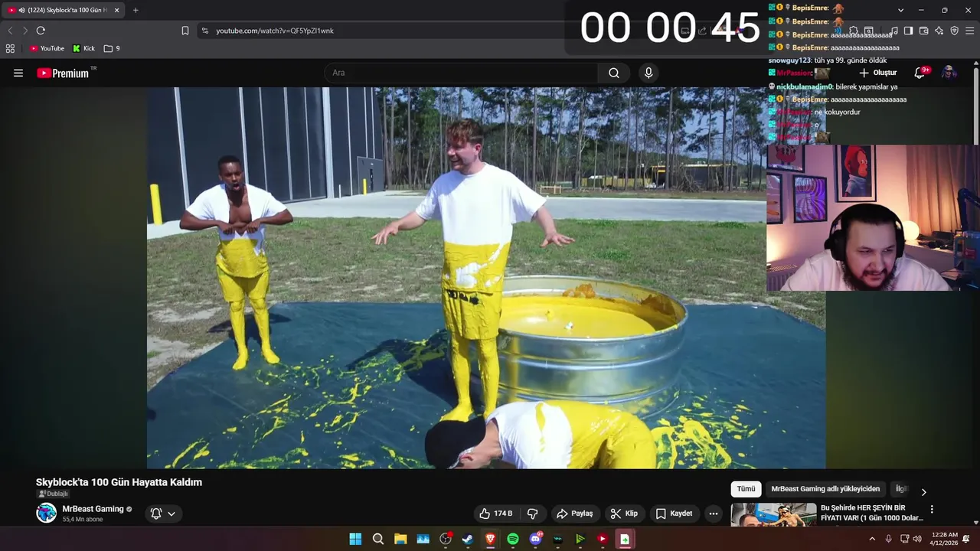Viewport: 980px width, 551px height.
Task: Open options menu for suggested video
Action: (x=932, y=509)
